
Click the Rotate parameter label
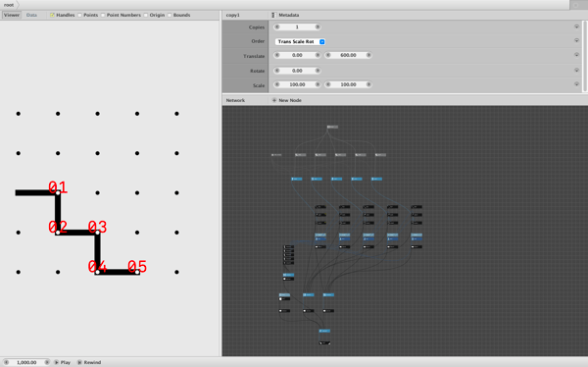tap(257, 71)
